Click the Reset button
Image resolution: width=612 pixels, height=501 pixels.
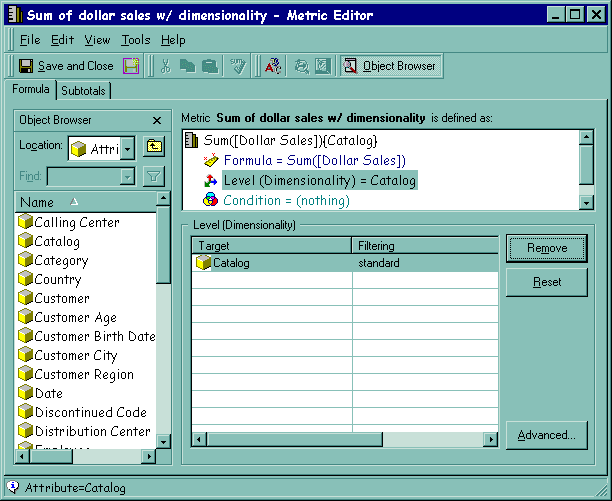click(546, 282)
